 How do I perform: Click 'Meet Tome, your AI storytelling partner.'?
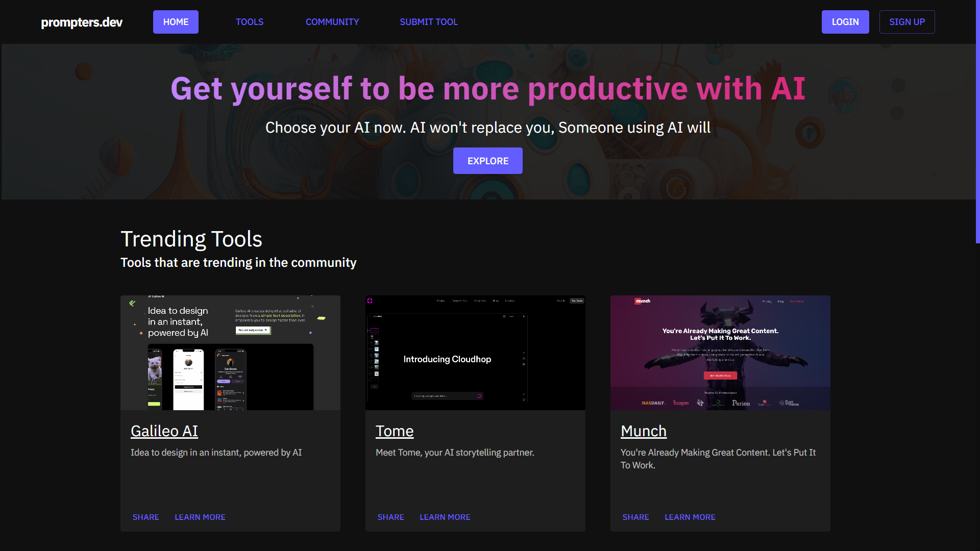click(x=455, y=453)
